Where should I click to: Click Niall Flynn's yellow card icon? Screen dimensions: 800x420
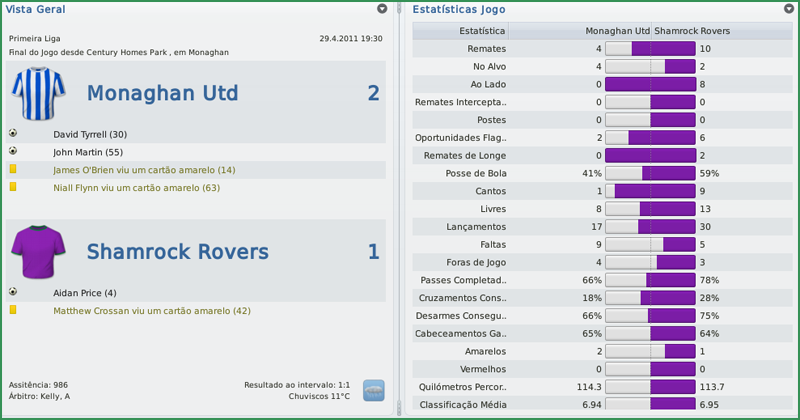point(13,187)
